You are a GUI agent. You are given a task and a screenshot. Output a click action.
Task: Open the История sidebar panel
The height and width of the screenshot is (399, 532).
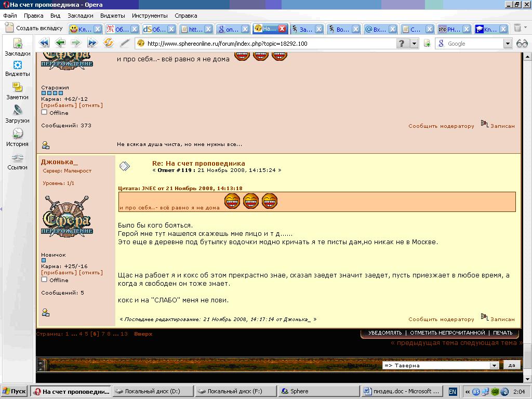pos(17,138)
